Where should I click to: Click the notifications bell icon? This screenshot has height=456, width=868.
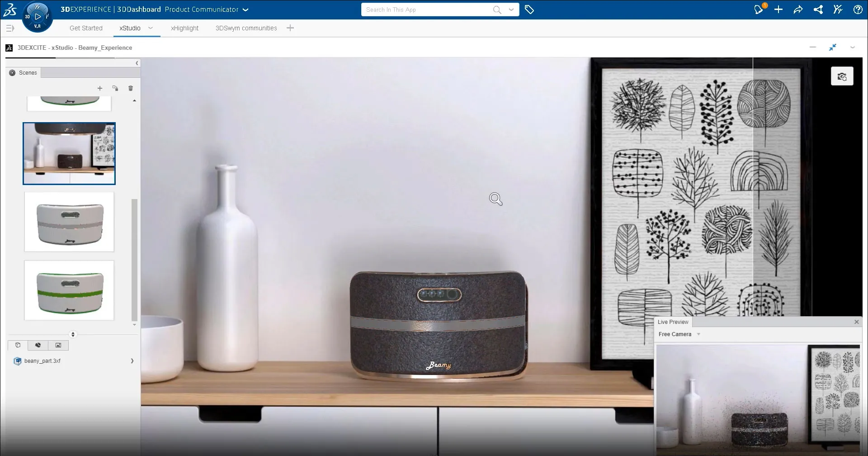[x=758, y=9]
